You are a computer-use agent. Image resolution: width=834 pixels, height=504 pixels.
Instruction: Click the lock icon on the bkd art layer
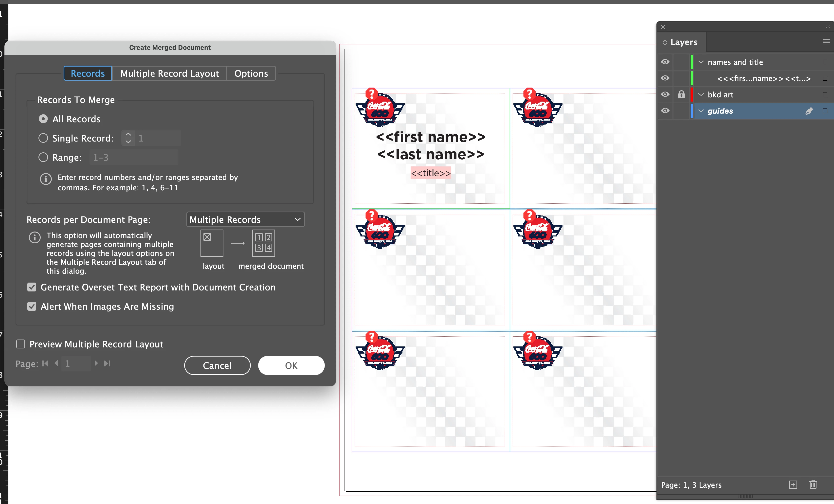[681, 94]
